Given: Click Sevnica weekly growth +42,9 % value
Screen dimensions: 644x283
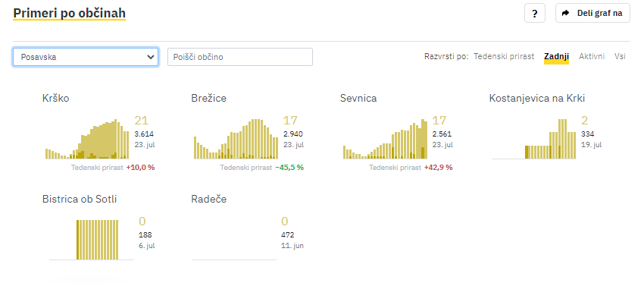Looking at the screenshot, I should pos(439,168).
